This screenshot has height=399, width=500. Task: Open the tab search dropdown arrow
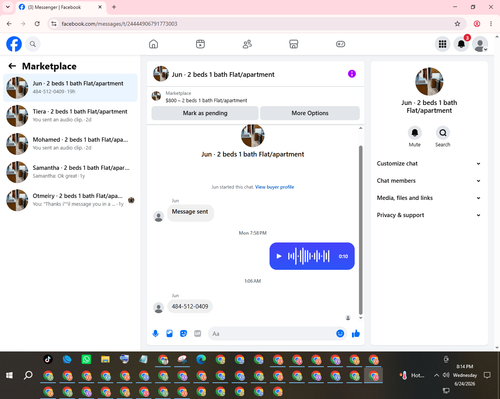point(8,7)
